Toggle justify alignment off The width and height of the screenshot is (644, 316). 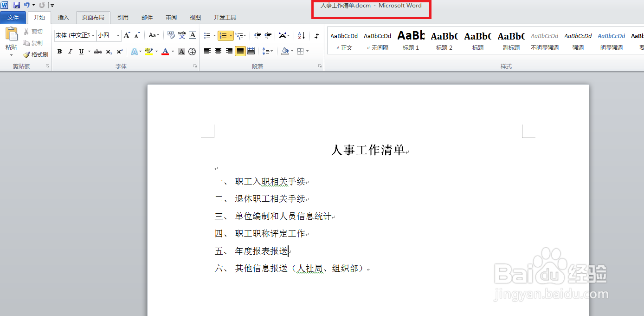click(x=240, y=51)
